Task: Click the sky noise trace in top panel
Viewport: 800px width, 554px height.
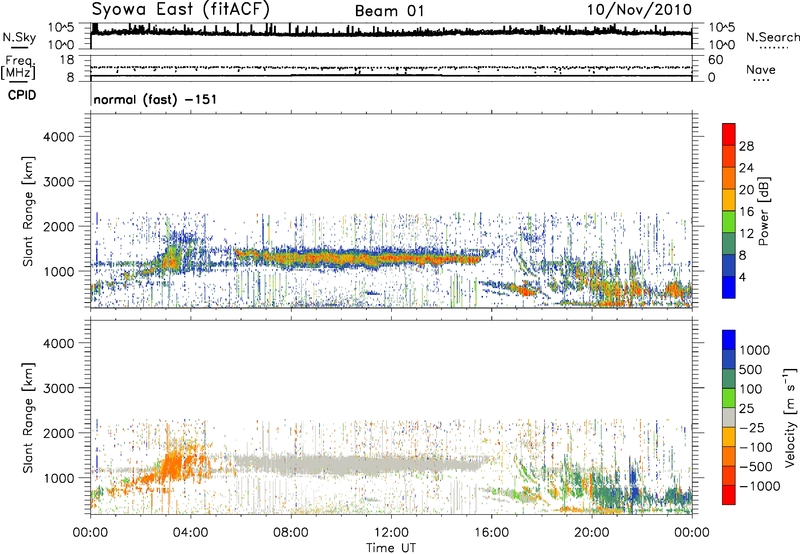Action: [x=391, y=33]
